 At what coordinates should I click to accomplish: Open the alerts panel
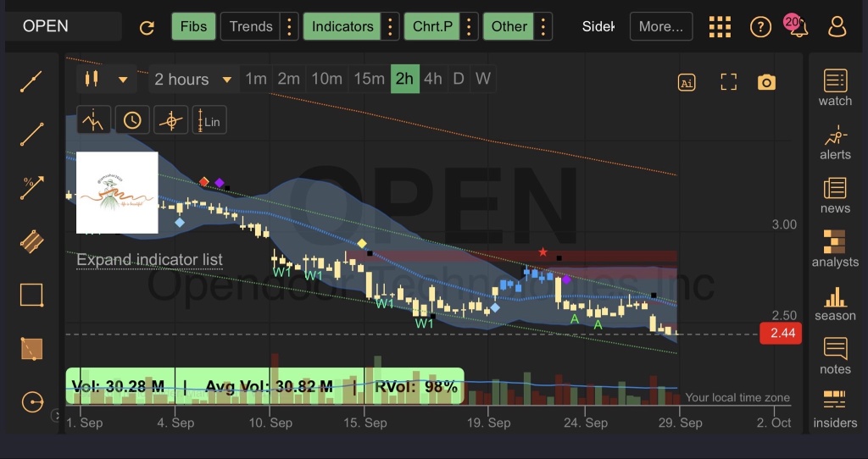(835, 141)
